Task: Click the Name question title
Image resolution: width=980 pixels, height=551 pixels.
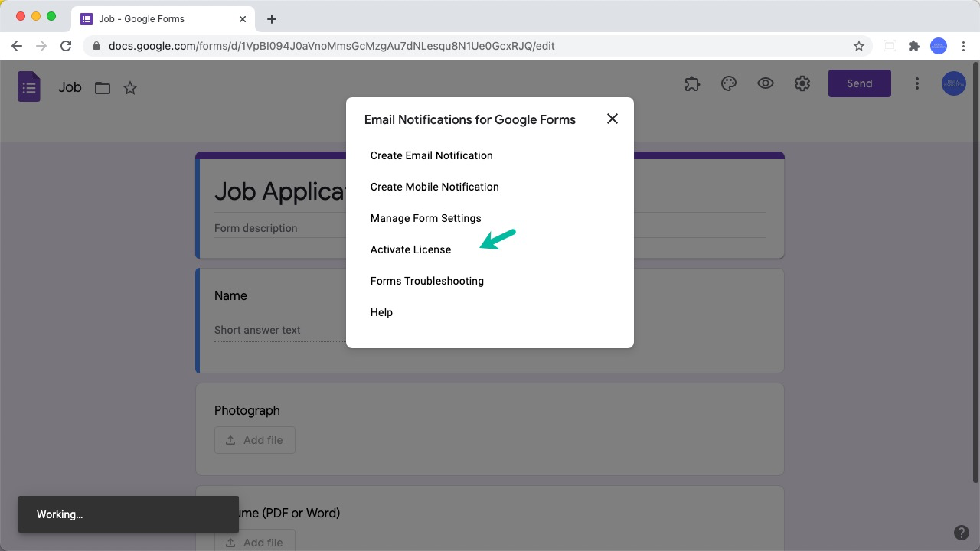Action: [x=230, y=295]
